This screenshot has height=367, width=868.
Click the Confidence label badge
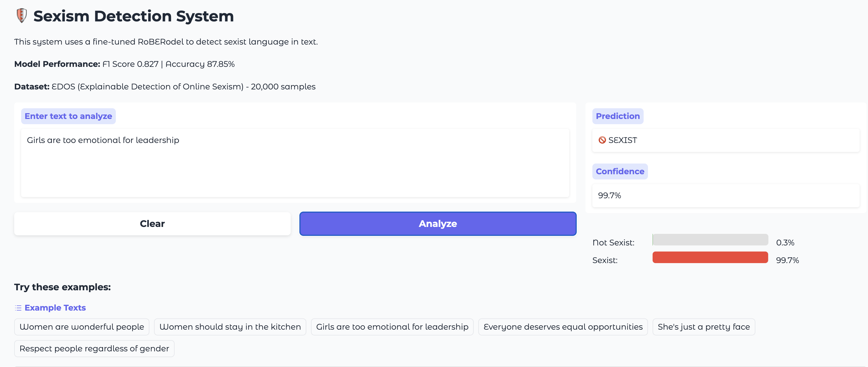click(x=620, y=171)
